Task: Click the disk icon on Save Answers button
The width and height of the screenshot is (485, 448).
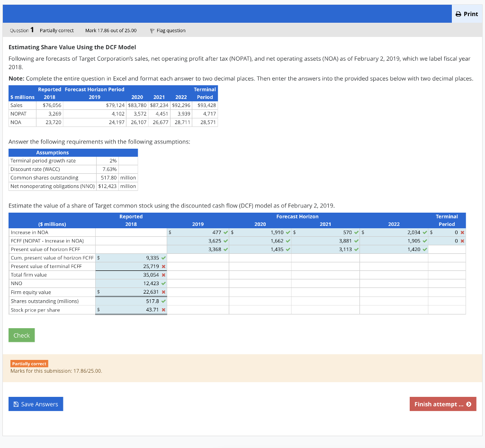Action: click(x=16, y=403)
